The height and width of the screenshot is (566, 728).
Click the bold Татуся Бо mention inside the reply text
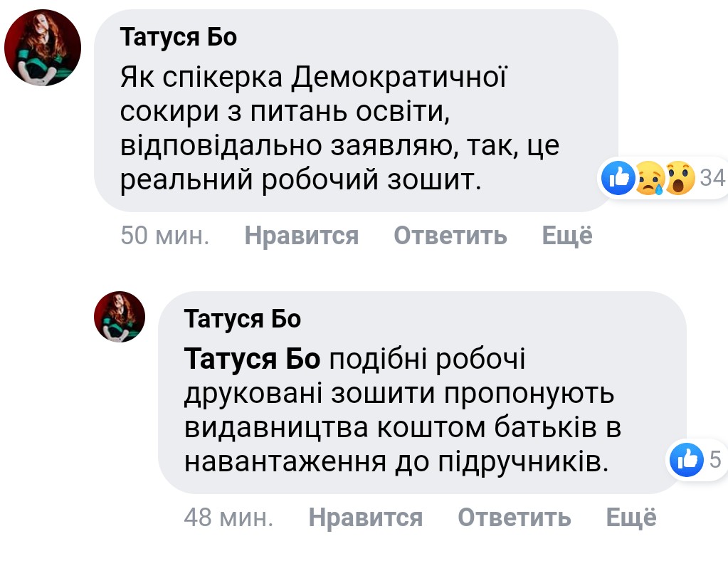click(x=253, y=360)
